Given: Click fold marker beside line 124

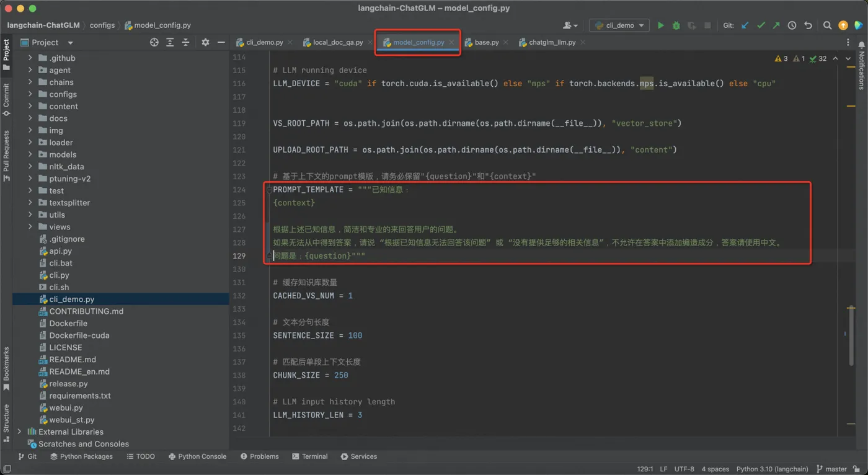Looking at the screenshot, I should point(269,190).
